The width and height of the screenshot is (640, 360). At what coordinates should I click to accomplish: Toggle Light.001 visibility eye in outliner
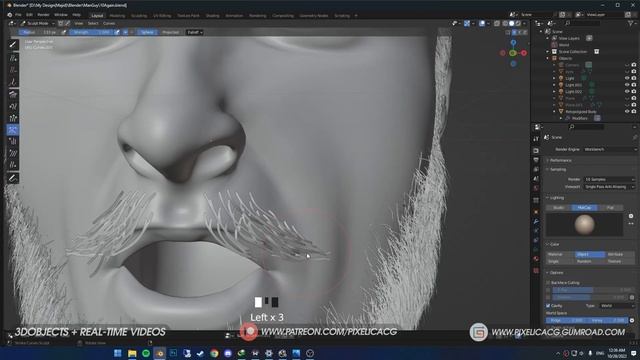point(627,85)
